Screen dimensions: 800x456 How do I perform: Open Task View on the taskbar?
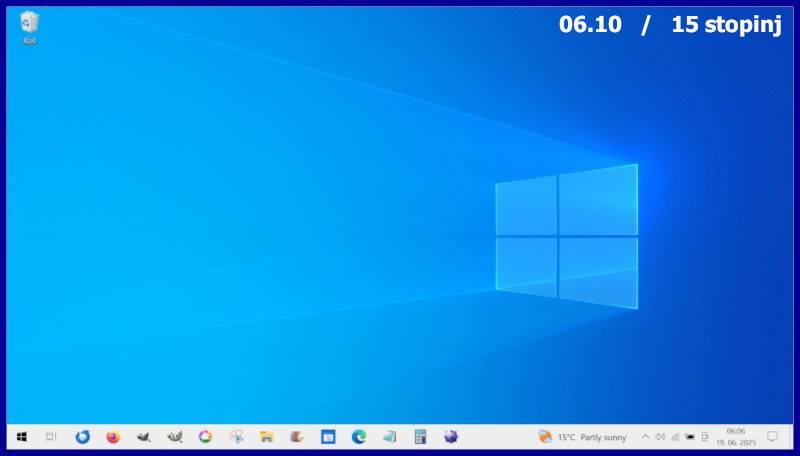[51, 437]
